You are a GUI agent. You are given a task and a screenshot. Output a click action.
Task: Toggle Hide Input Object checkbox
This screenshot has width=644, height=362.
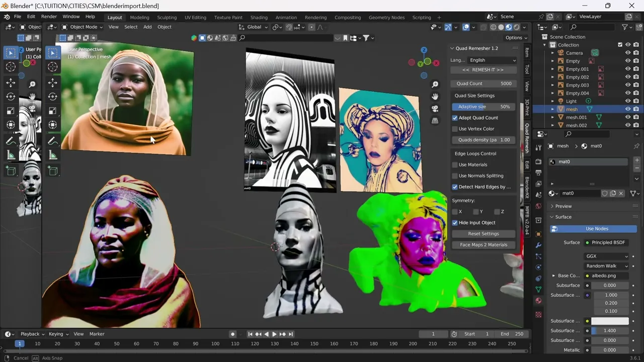pyautogui.click(x=455, y=223)
